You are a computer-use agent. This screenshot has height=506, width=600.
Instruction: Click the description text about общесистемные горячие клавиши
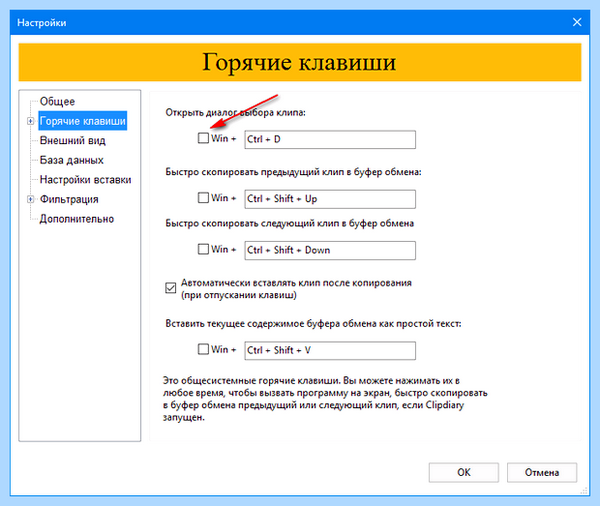click(x=325, y=399)
